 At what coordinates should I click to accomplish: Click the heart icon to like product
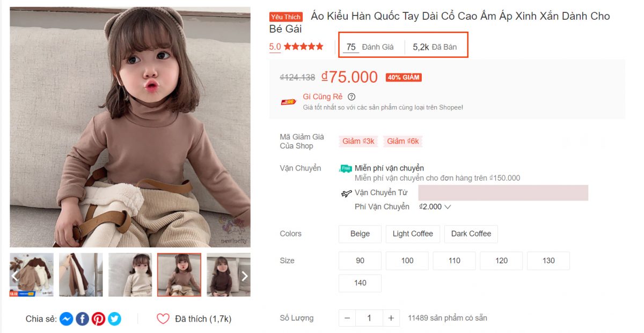[x=163, y=319]
